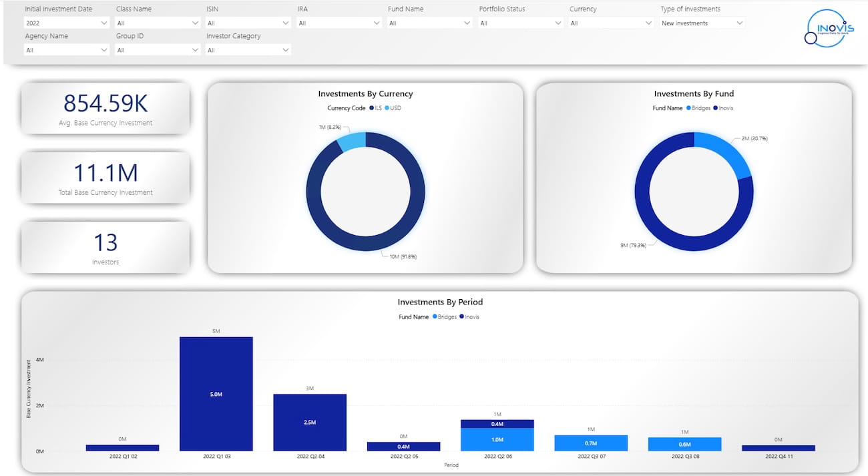
Task: Open the Portfolio Status dropdown
Action: click(520, 23)
